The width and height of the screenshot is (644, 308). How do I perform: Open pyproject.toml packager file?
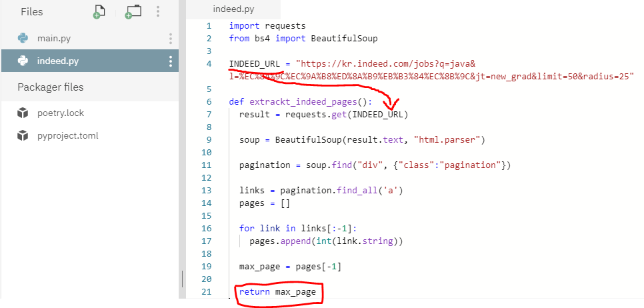pos(68,135)
